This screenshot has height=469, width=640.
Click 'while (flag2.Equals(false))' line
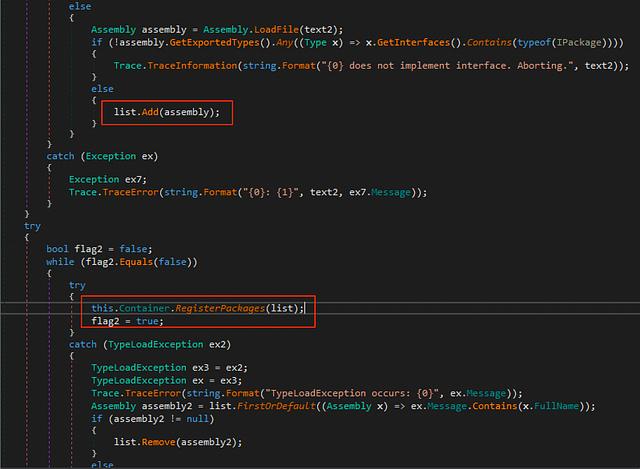coord(122,262)
